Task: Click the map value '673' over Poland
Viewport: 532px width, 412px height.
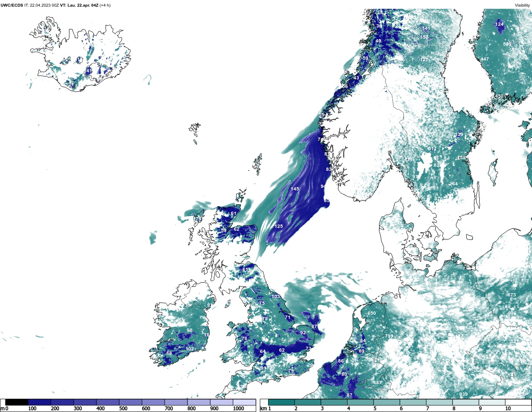Action: coord(512,295)
